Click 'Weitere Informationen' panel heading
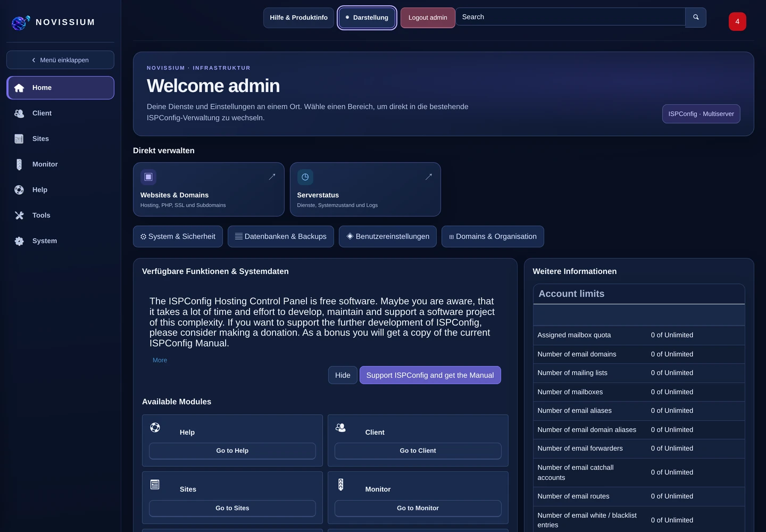The width and height of the screenshot is (766, 532). point(574,271)
